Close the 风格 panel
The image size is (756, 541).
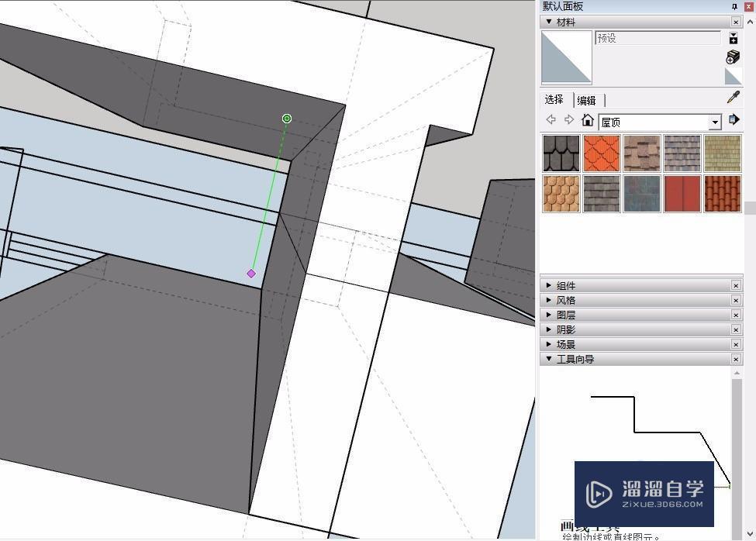coord(736,300)
